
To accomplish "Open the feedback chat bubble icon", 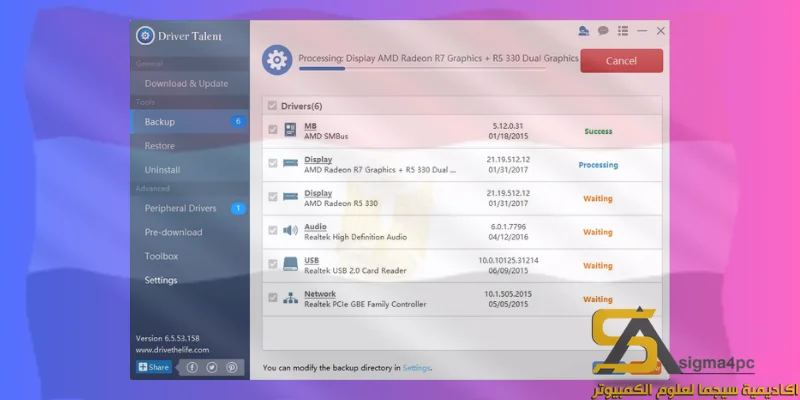I will coord(603,31).
